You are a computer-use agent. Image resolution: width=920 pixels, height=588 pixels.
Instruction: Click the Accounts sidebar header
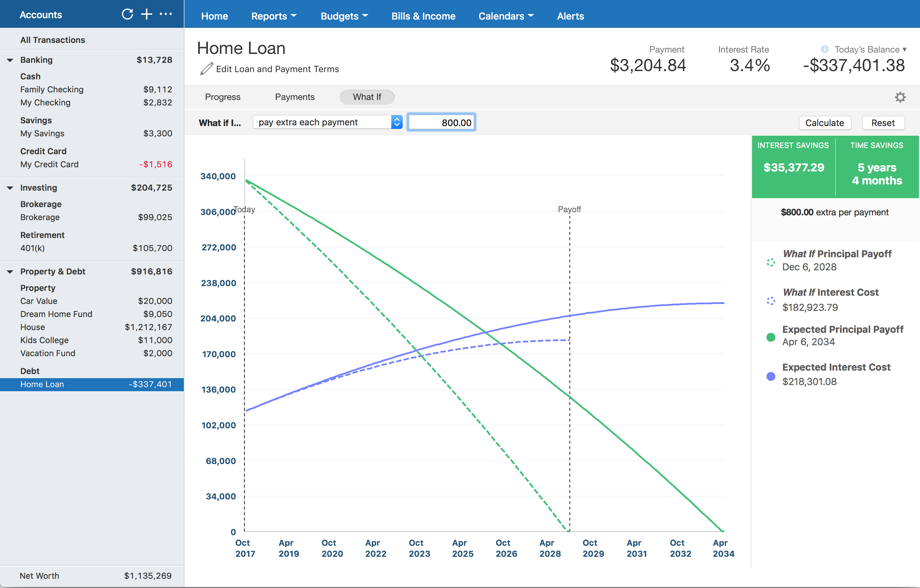pyautogui.click(x=40, y=15)
